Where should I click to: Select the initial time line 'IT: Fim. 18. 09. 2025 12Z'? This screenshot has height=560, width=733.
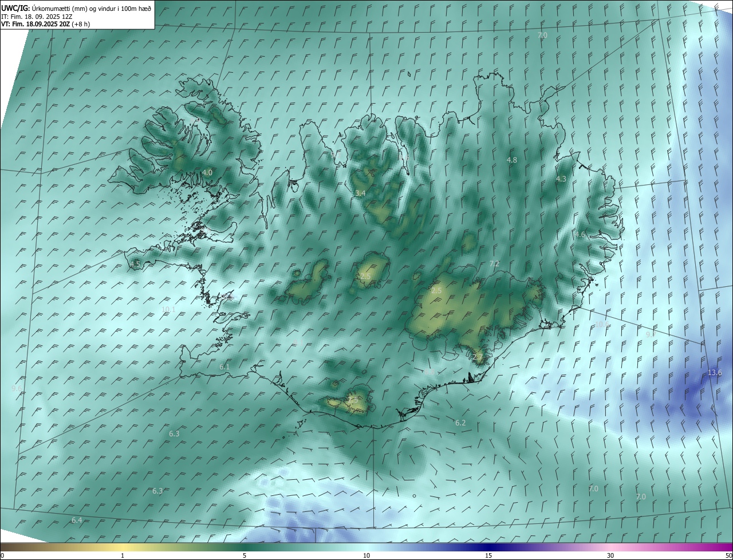point(36,17)
